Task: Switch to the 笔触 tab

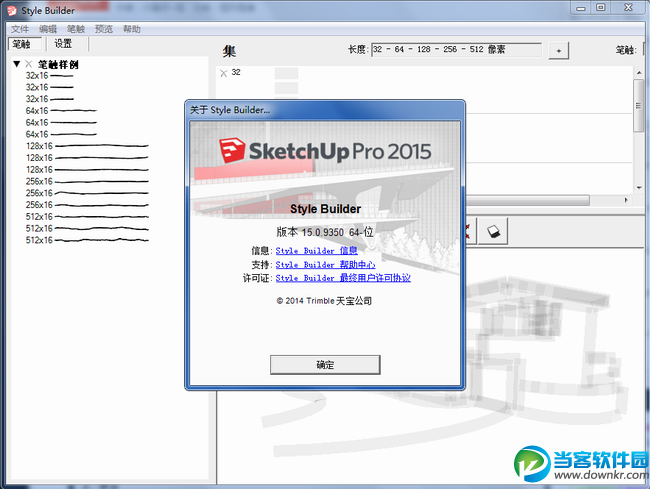Action: [24, 44]
